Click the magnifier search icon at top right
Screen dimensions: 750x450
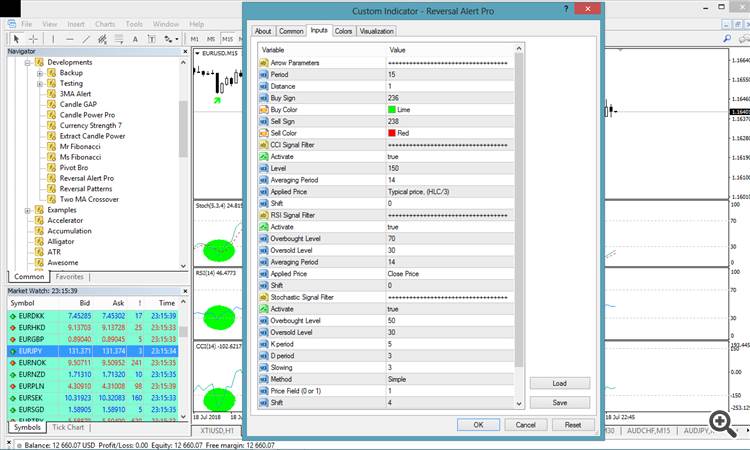[727, 39]
